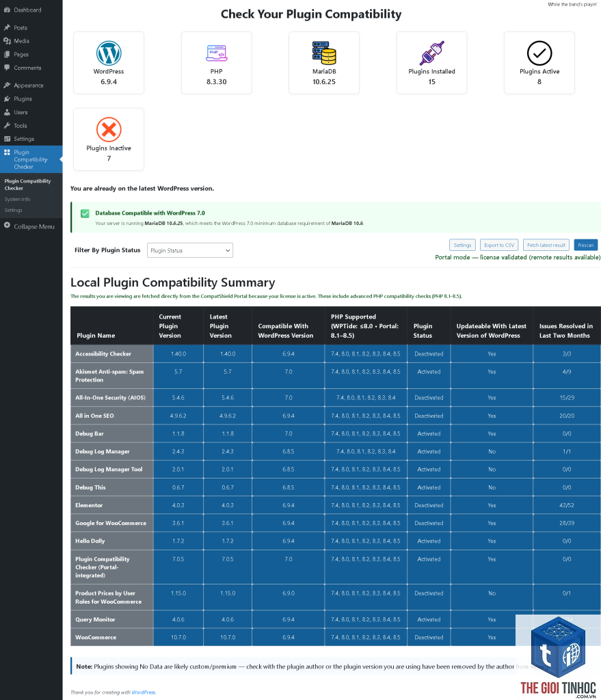Viewport: 601px width, 700px height.
Task: Click Hello Dolly plugin name
Action: [x=90, y=541]
